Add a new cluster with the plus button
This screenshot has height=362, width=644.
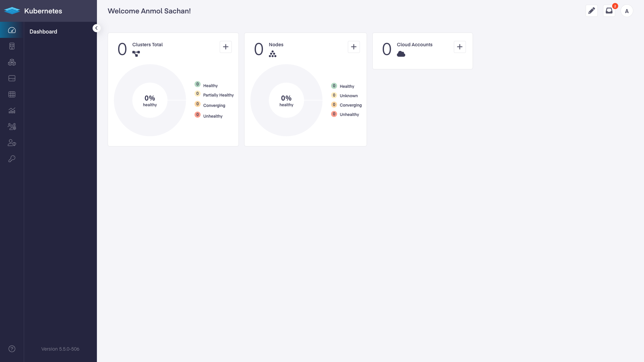[225, 47]
